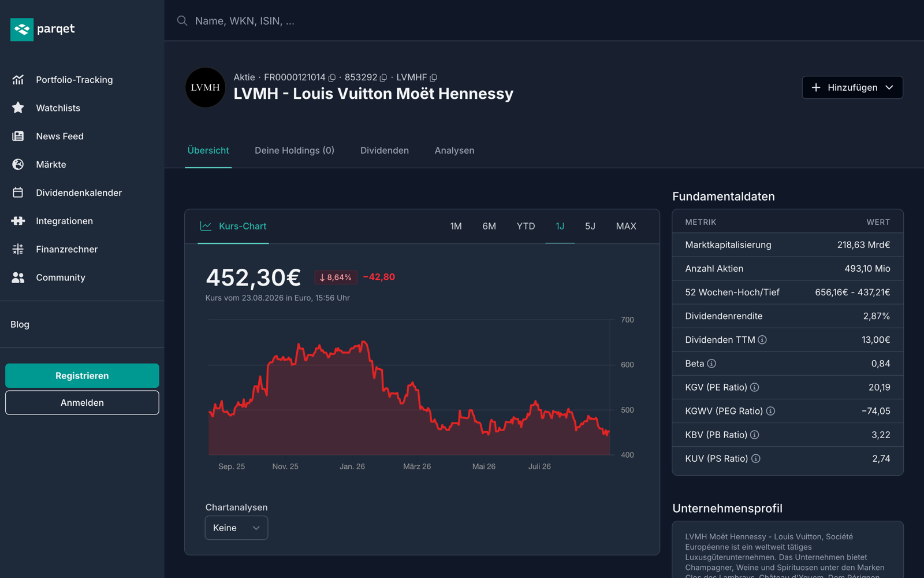Click the Anmelden button

point(82,403)
